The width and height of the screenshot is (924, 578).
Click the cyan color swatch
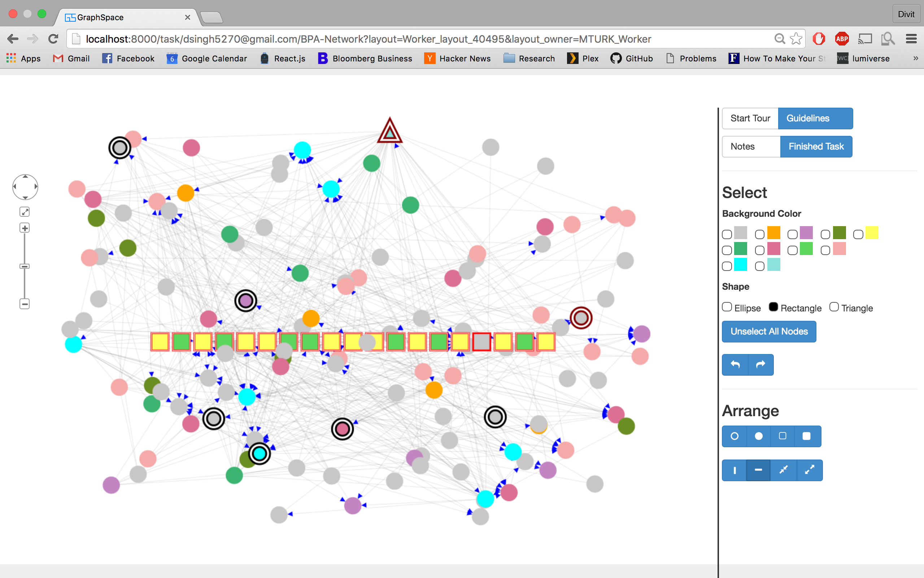click(x=741, y=264)
